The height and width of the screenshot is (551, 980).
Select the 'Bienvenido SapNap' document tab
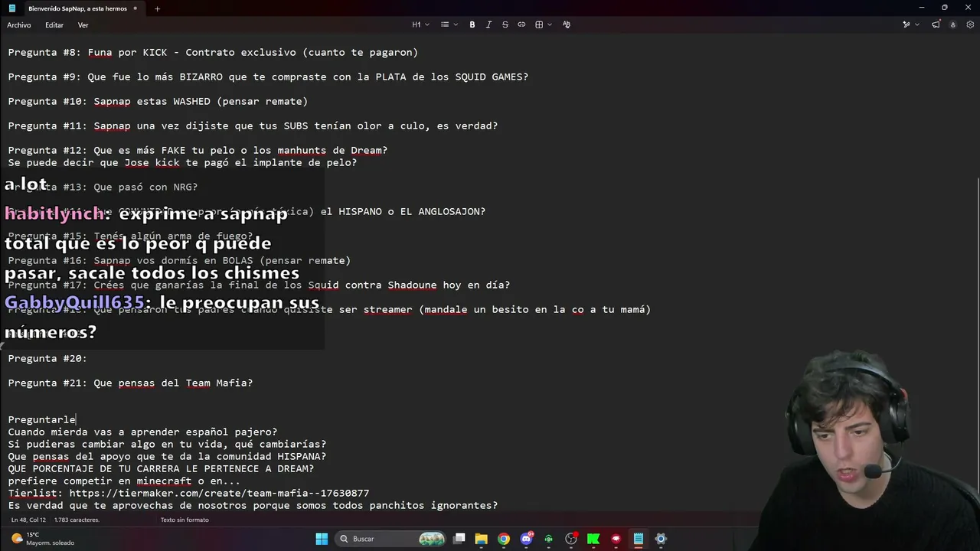point(77,8)
